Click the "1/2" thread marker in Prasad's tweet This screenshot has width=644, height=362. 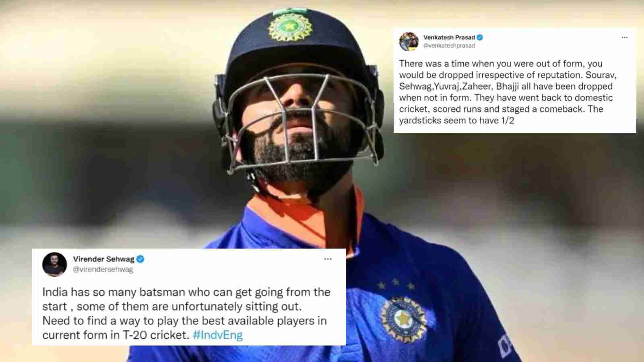[507, 120]
